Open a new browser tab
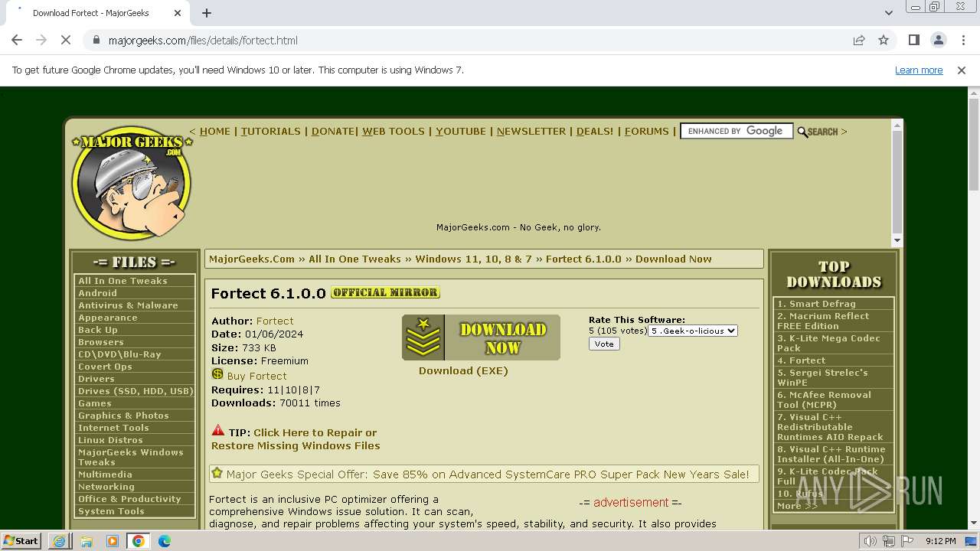980x551 pixels. pyautogui.click(x=207, y=13)
